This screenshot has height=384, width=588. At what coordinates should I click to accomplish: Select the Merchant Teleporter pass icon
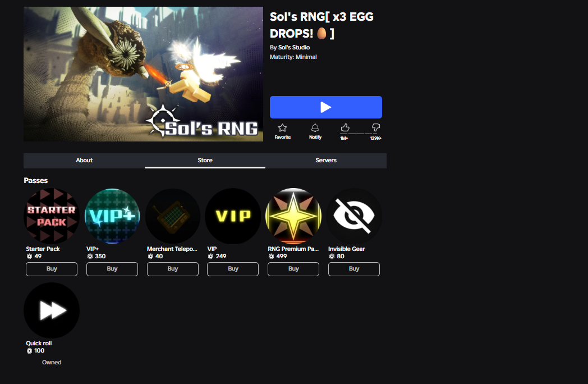[172, 216]
